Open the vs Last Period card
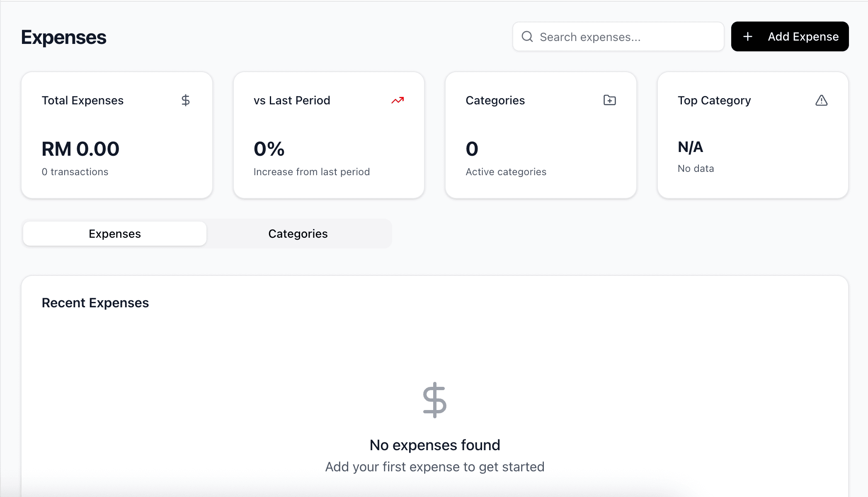The image size is (868, 497). [329, 135]
